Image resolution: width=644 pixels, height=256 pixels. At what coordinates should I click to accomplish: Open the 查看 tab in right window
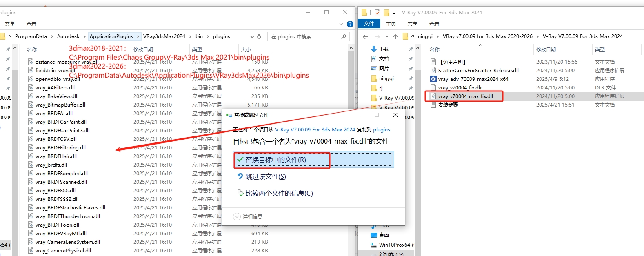pyautogui.click(x=434, y=24)
